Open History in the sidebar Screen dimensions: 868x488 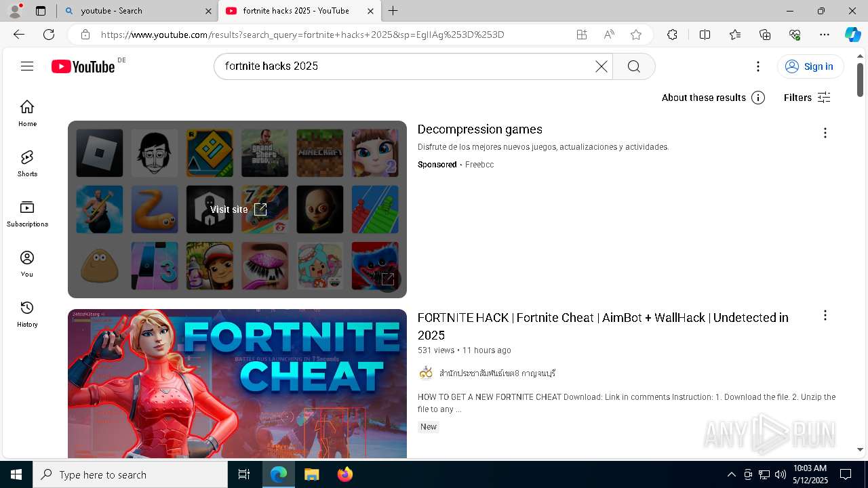coord(27,314)
